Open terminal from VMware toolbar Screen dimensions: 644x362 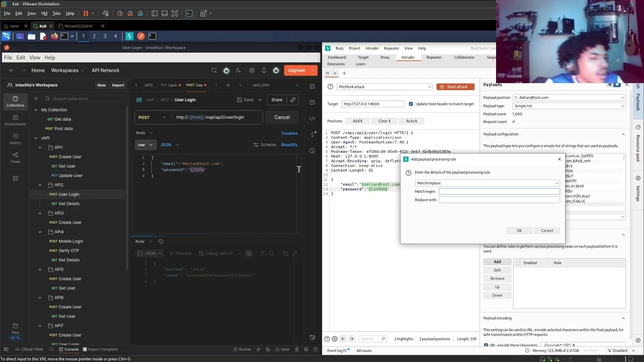[x=189, y=14]
